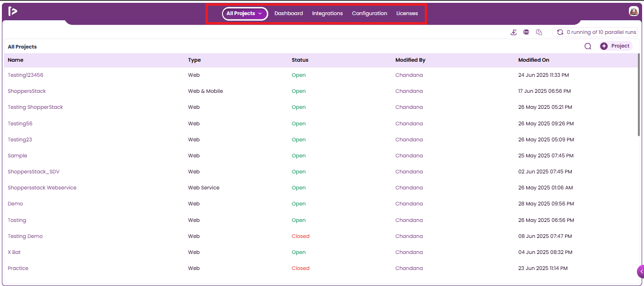Image resolution: width=644 pixels, height=286 pixels.
Task: Select the Testing23 project link
Action: click(x=20, y=139)
